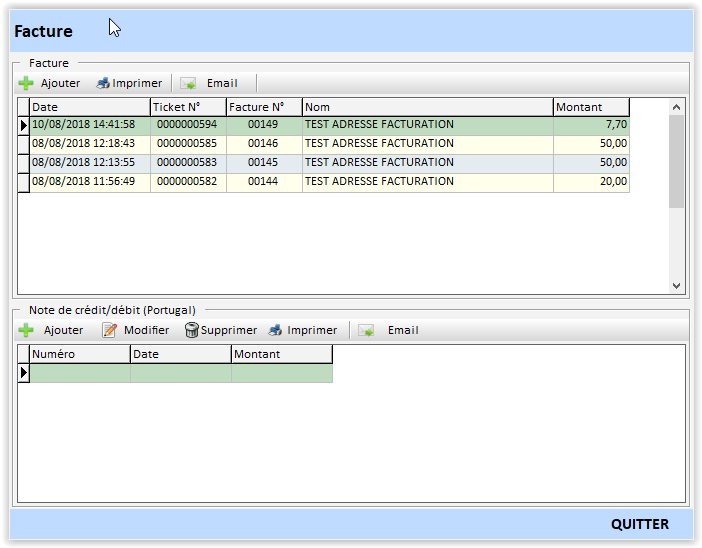Click the Email envelope icon in Facture toolbar
702x548 pixels.
click(188, 84)
